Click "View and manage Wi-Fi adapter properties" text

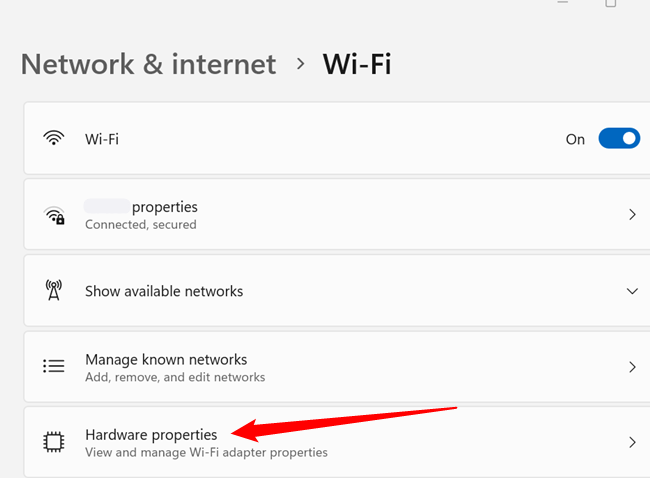(x=206, y=452)
